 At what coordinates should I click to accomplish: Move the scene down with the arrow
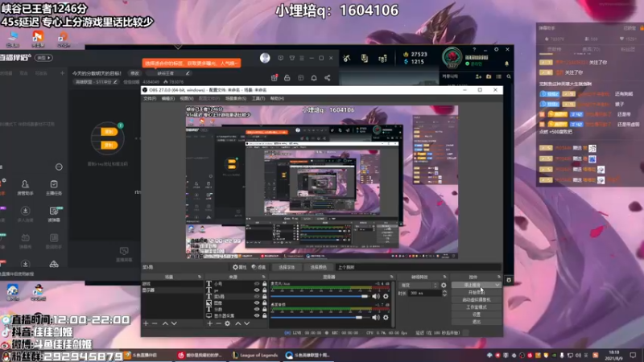tap(174, 323)
